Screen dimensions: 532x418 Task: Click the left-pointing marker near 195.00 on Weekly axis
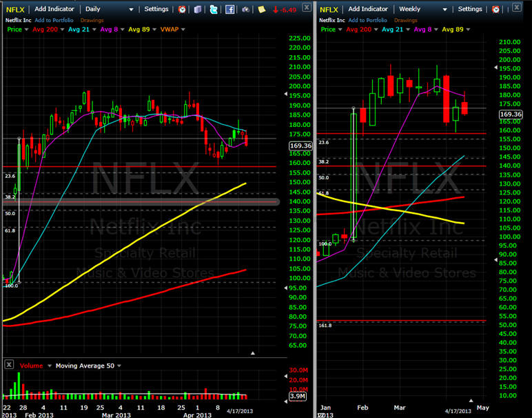click(x=495, y=68)
